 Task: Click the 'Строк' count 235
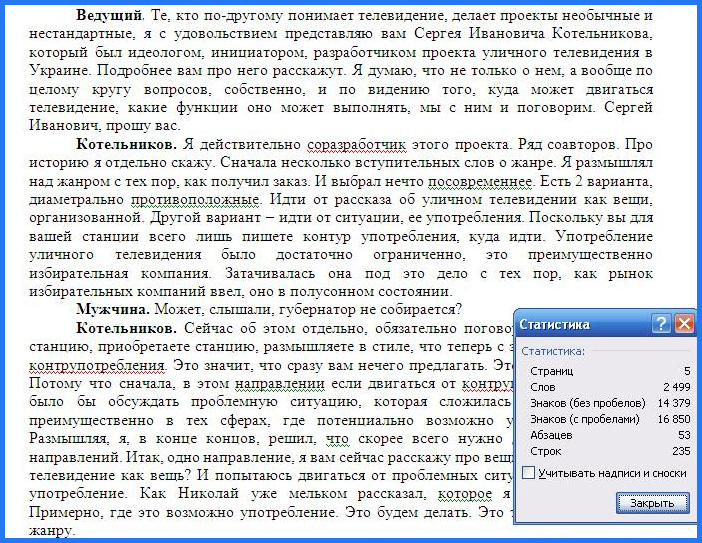[681, 451]
